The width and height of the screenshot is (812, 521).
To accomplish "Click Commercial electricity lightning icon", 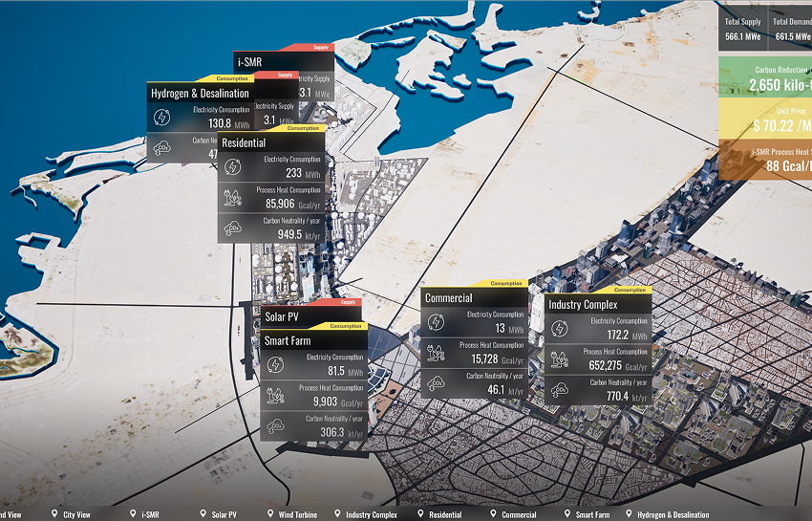I will point(436,321).
